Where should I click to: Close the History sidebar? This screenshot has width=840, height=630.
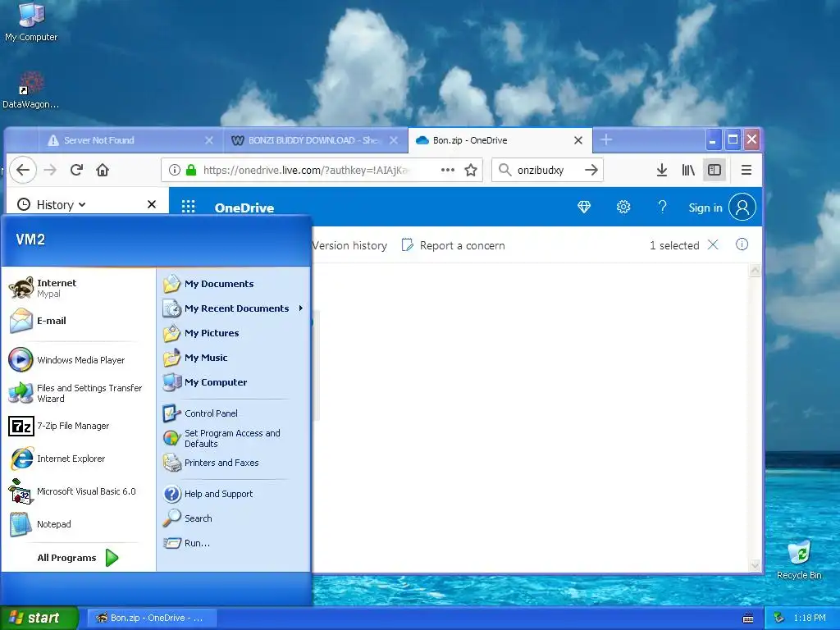pos(152,204)
